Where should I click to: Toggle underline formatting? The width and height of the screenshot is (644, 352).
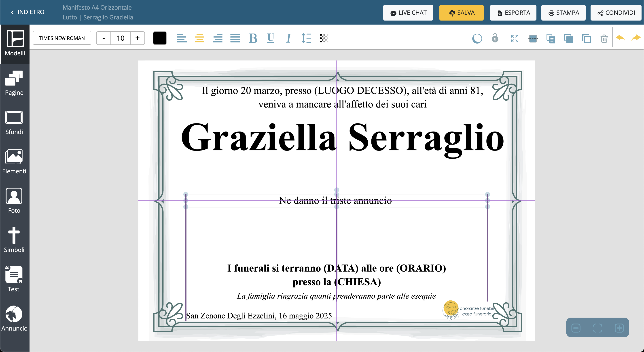[271, 38]
